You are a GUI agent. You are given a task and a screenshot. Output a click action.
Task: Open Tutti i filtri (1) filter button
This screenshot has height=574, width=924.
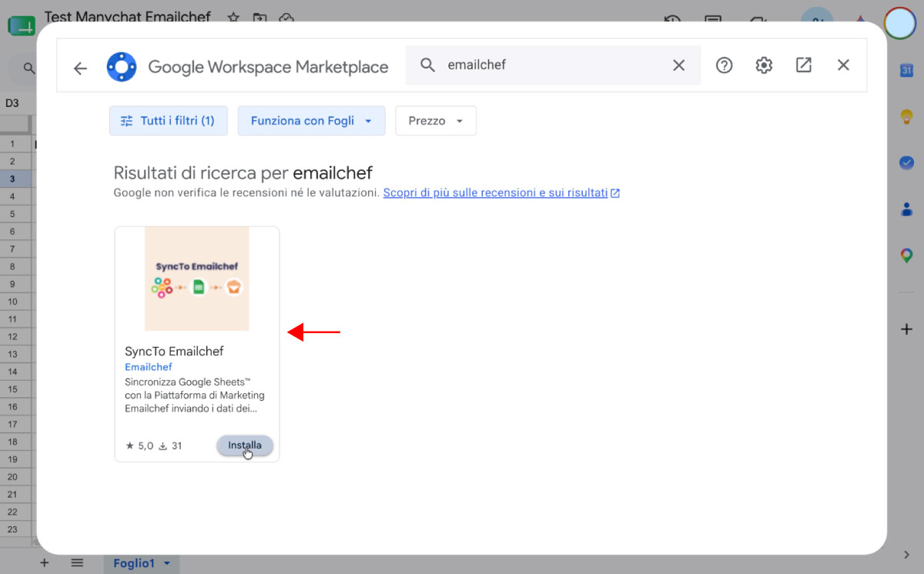point(169,121)
